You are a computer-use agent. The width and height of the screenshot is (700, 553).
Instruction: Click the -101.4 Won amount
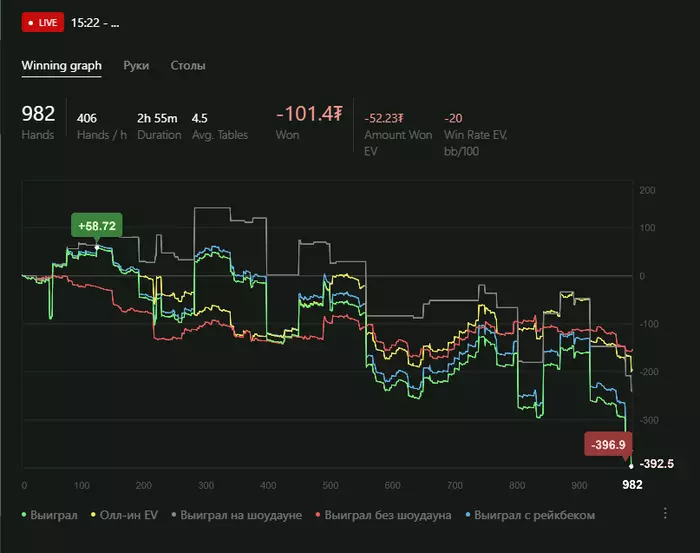click(309, 114)
